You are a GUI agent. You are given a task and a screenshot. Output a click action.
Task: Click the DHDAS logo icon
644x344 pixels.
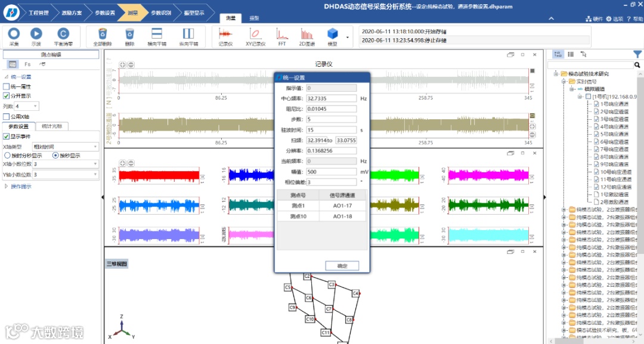click(11, 12)
